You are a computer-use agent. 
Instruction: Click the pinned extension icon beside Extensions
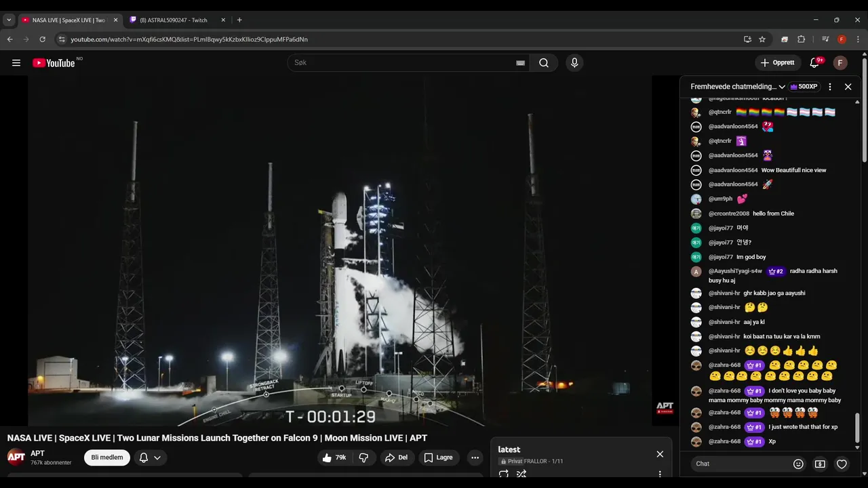[785, 39]
